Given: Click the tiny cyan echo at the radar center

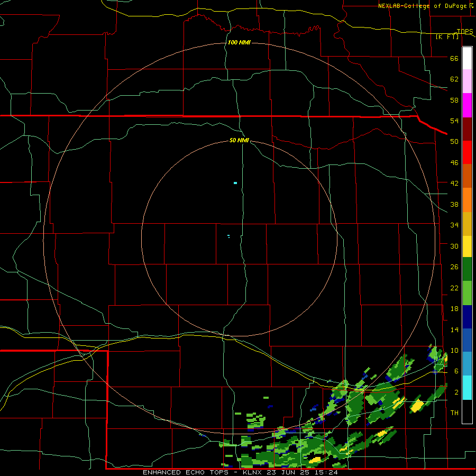Looking at the screenshot, I should click(228, 236).
